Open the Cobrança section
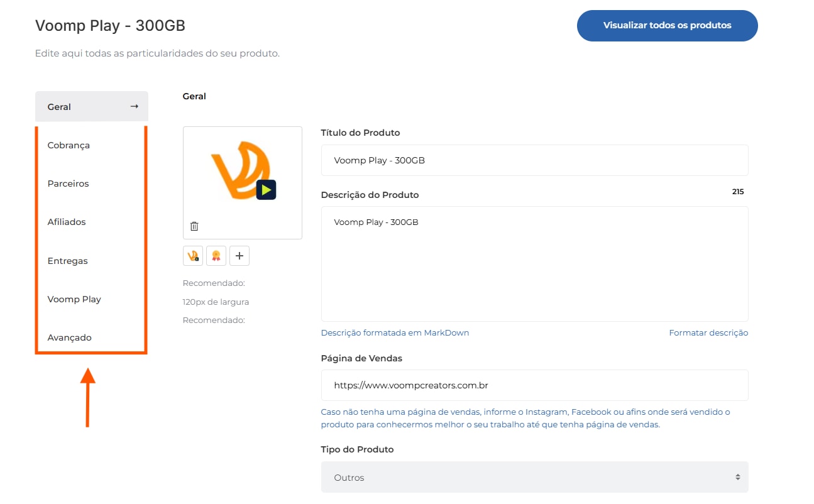The width and height of the screenshot is (814, 504). point(69,145)
